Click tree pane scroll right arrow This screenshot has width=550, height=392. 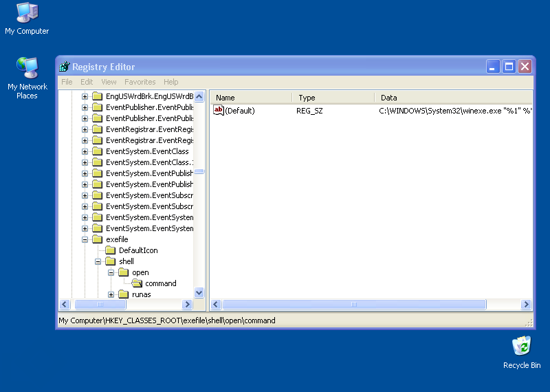click(187, 304)
